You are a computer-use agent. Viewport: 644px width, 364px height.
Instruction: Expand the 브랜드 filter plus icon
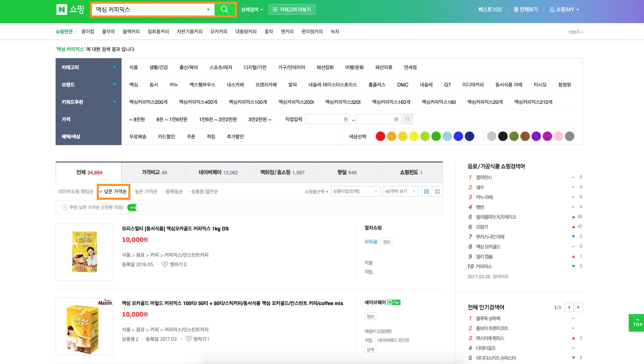tap(115, 84)
